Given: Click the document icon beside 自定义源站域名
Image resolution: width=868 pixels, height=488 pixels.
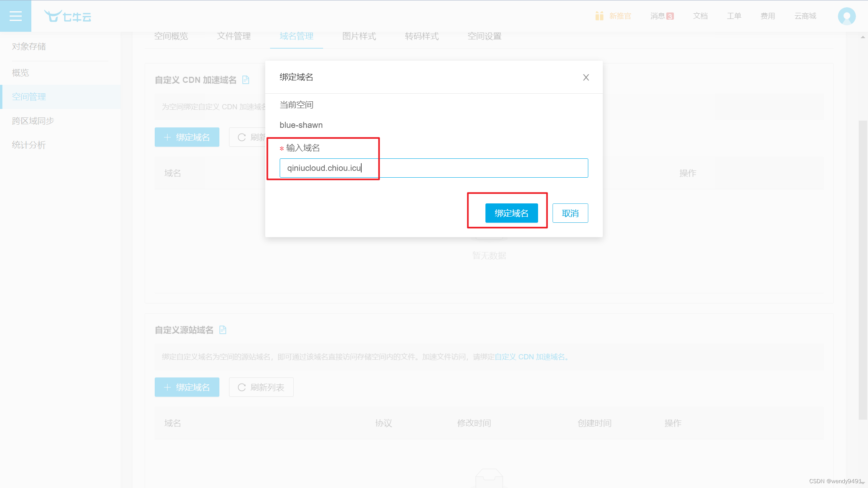Looking at the screenshot, I should coord(223,330).
